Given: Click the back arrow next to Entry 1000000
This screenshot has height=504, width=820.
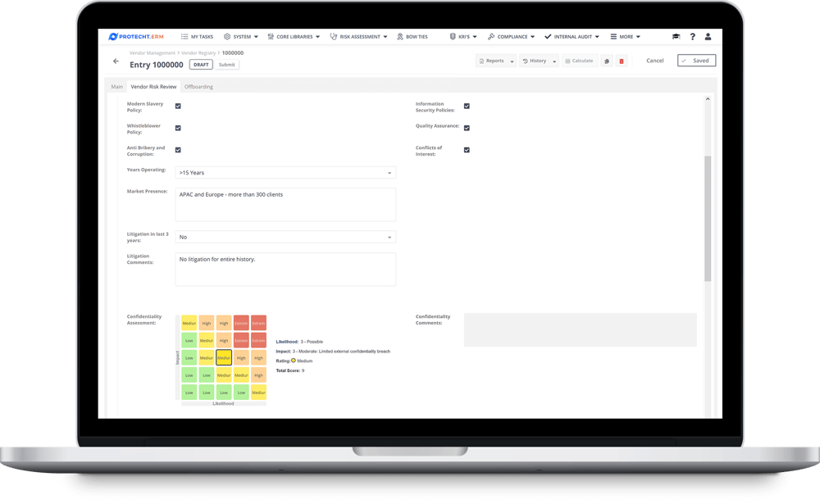Looking at the screenshot, I should pos(116,61).
